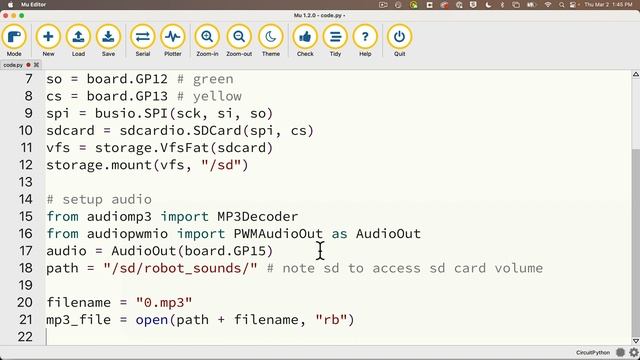Click the vertical scrollbar thumb

(x=636, y=243)
